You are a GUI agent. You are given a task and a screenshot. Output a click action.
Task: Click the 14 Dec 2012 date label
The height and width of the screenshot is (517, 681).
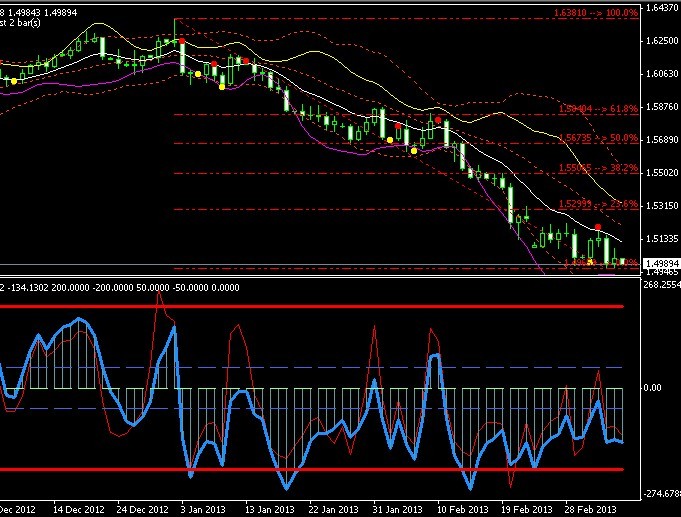[79, 509]
